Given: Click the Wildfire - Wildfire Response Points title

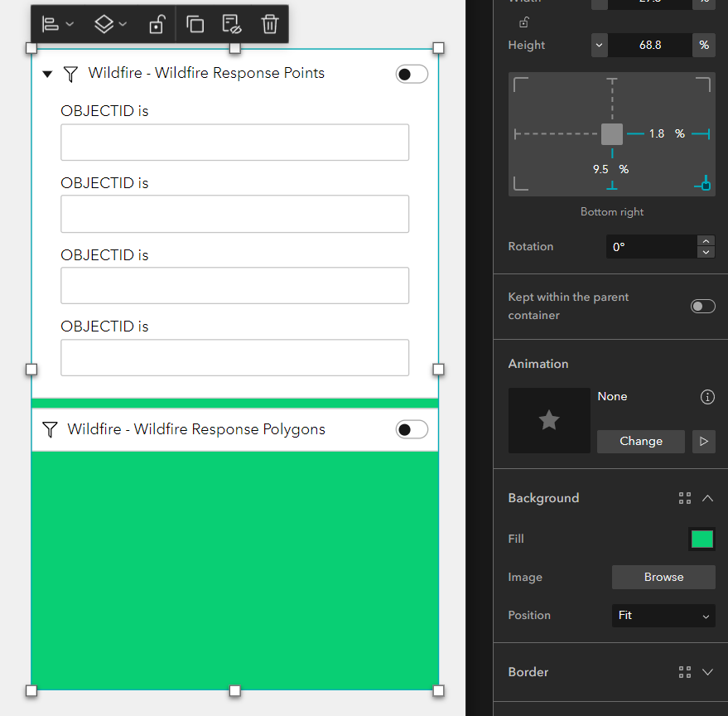Looking at the screenshot, I should pos(206,73).
